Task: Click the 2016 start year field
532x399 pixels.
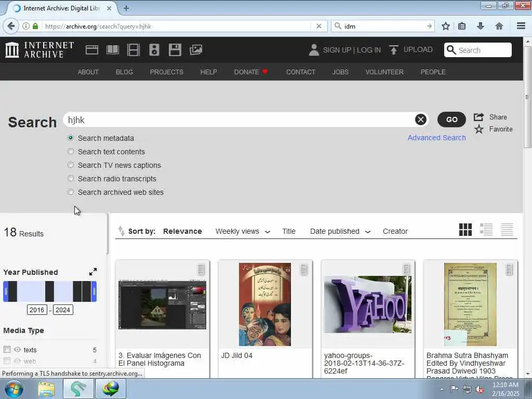Action: 37,310
